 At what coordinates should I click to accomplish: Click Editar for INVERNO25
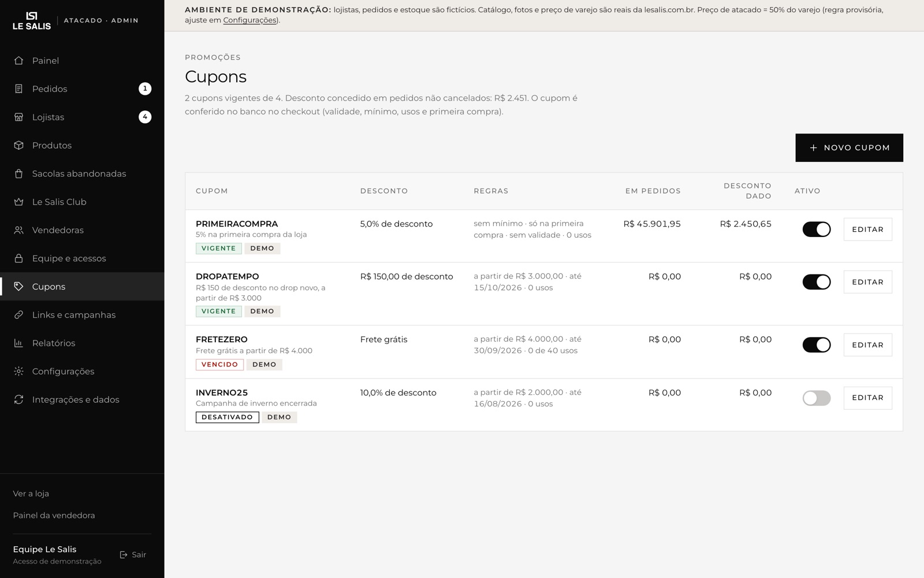[867, 398]
